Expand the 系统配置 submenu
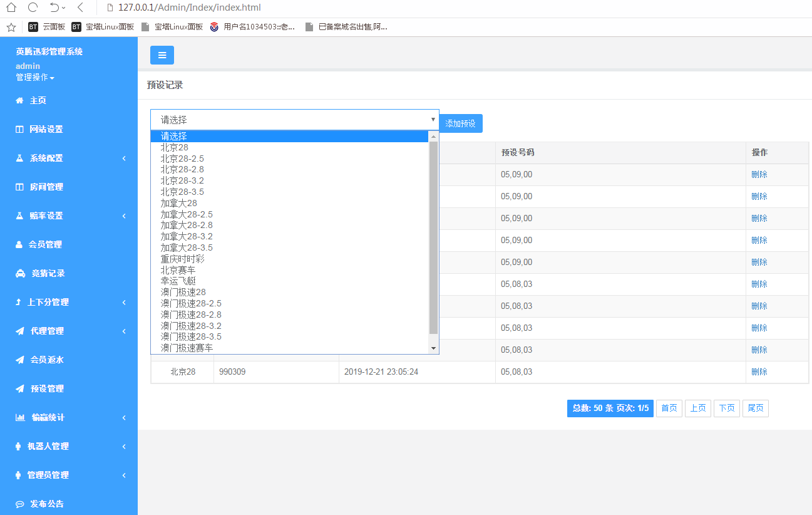Viewport: 812px width, 515px height. pos(123,158)
